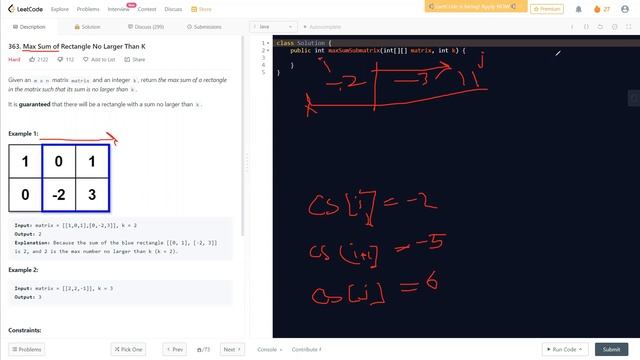Open the problem counter list at the bottom

203,349
